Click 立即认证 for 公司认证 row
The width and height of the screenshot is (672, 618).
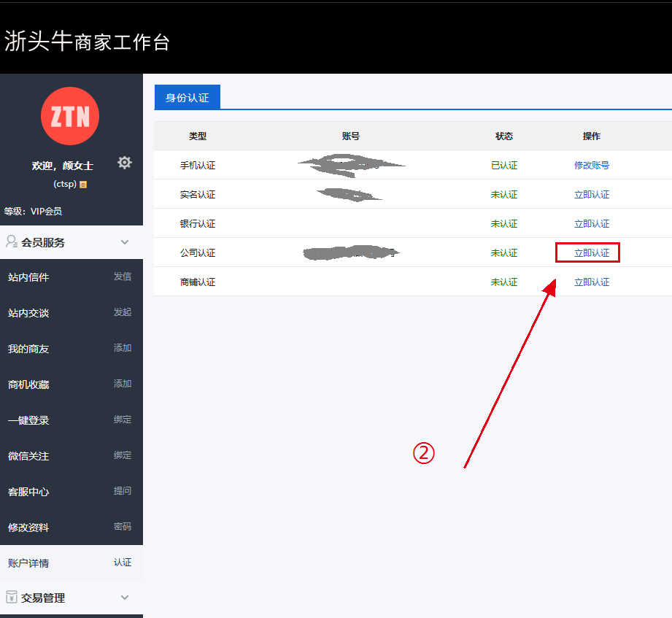tap(591, 253)
